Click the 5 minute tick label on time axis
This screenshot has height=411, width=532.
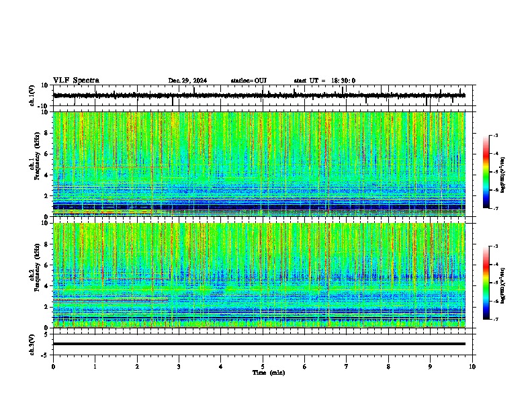tap(263, 367)
